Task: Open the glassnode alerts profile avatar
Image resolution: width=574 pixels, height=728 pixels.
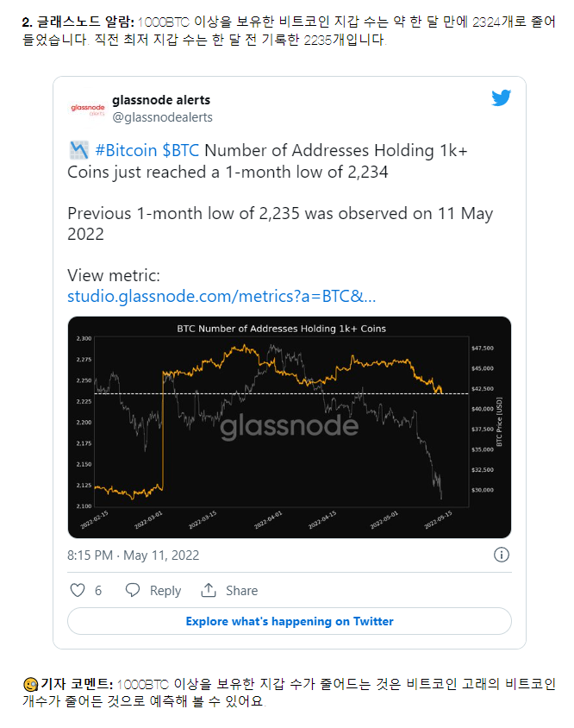Action: click(x=88, y=109)
